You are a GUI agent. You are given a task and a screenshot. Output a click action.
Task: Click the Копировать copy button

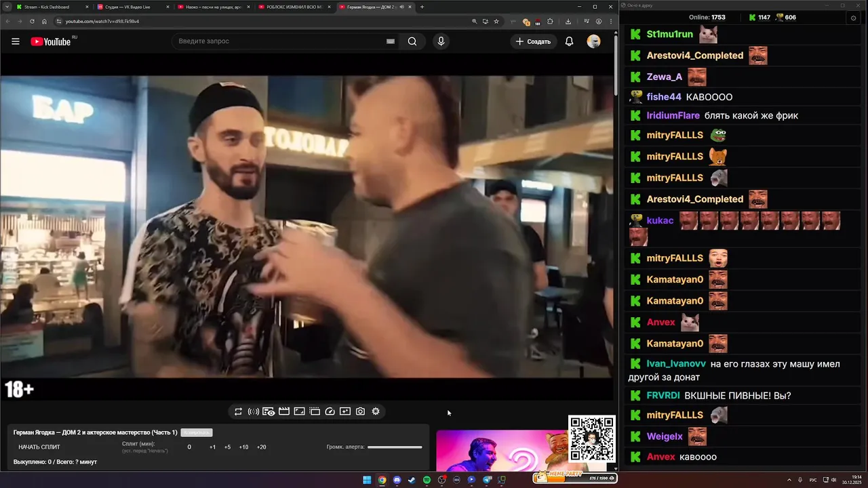[197, 432]
